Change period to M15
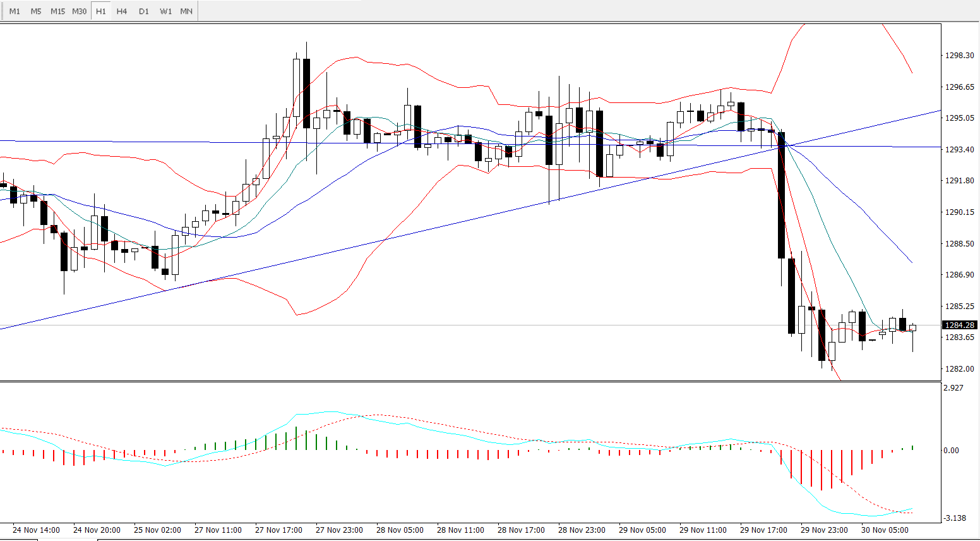 click(57, 11)
